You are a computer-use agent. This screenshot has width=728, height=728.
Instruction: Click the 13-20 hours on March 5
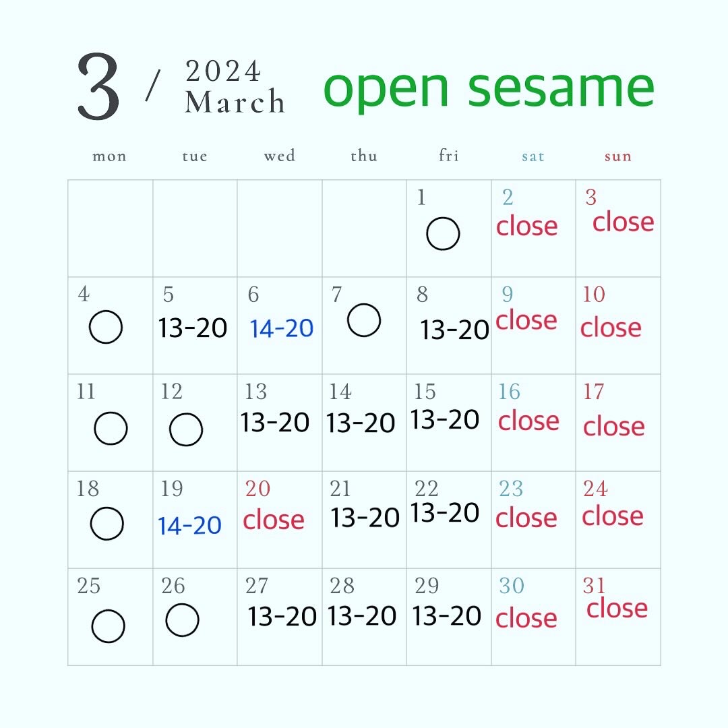coord(193,328)
